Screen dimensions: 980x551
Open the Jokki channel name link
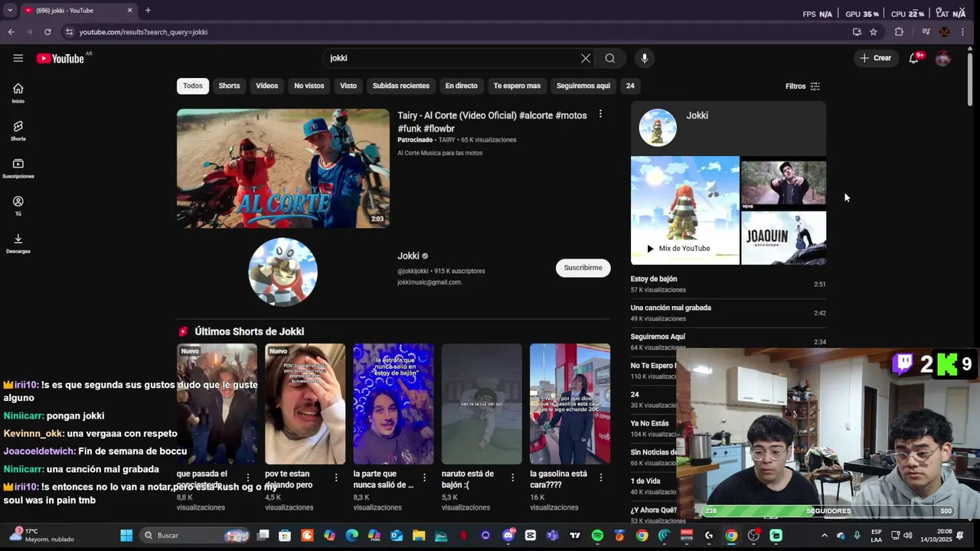point(408,256)
